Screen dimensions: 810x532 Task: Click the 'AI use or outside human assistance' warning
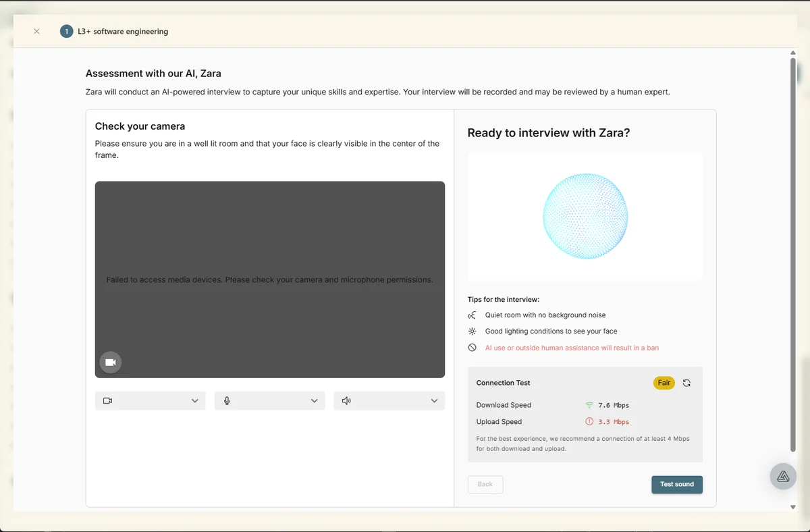[572, 348]
